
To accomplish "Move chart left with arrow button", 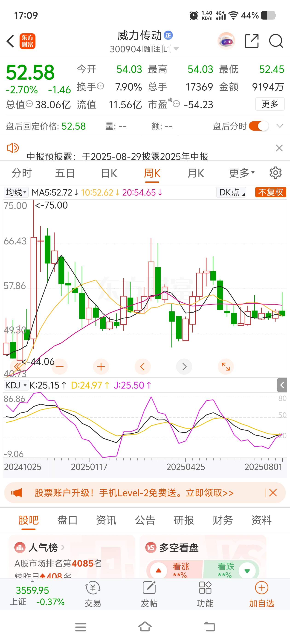I will tap(143, 367).
